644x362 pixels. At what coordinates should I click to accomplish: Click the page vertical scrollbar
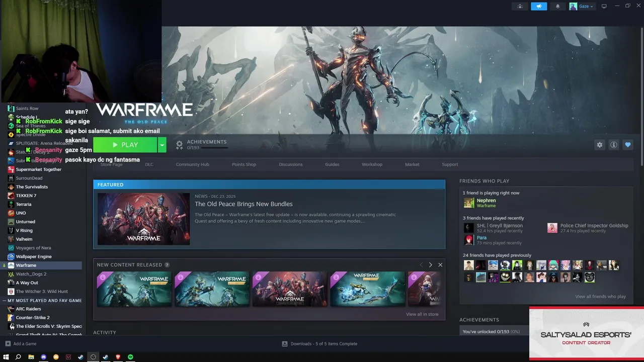[x=642, y=96]
